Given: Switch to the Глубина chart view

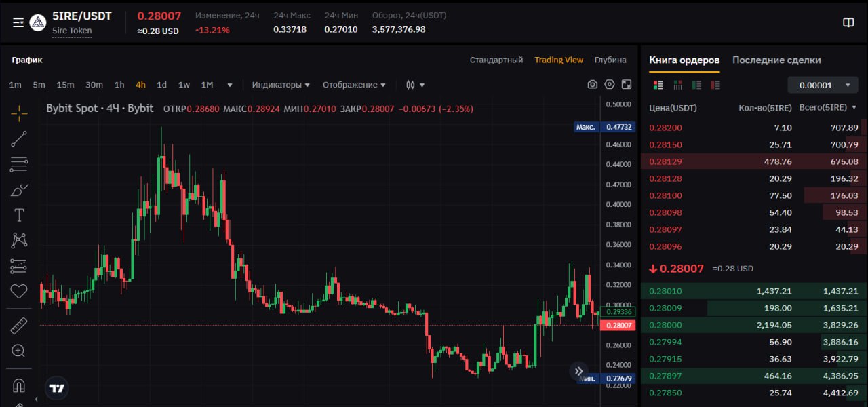Looking at the screenshot, I should (610, 60).
